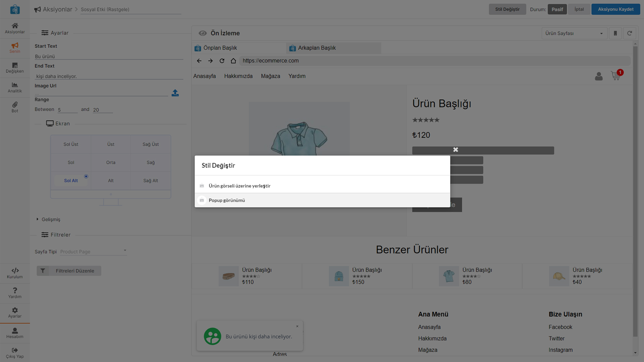Toggle Durum to Pasif
Image resolution: width=644 pixels, height=362 pixels.
coord(557,9)
